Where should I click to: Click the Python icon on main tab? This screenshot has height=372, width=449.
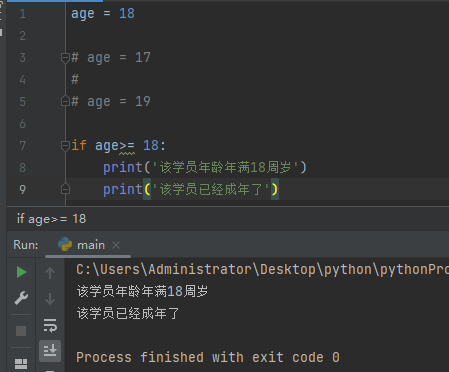(x=65, y=244)
